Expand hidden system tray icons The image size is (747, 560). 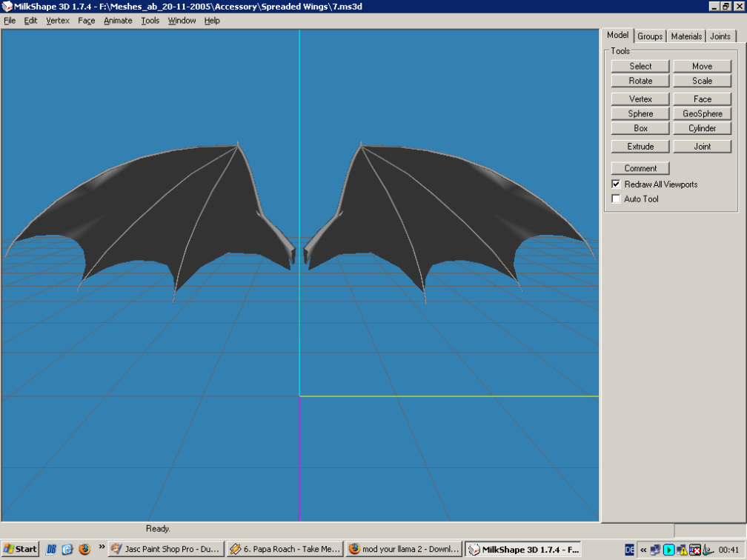643,550
